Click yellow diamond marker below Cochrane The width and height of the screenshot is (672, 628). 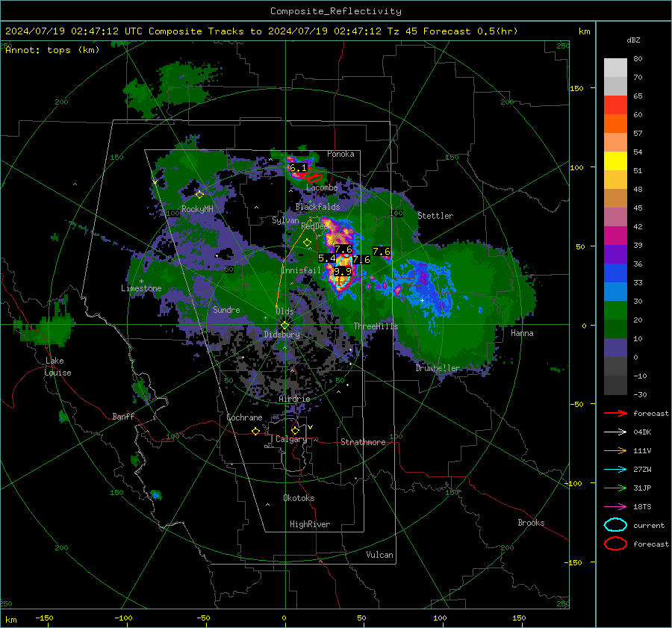256,431
